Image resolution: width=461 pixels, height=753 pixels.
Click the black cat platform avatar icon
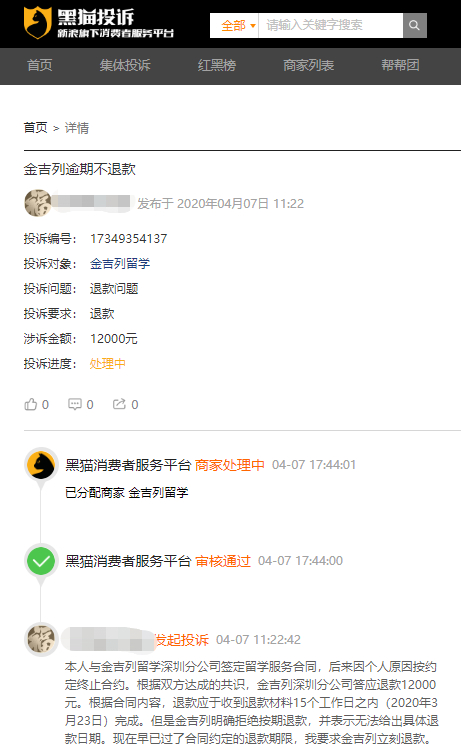41,465
